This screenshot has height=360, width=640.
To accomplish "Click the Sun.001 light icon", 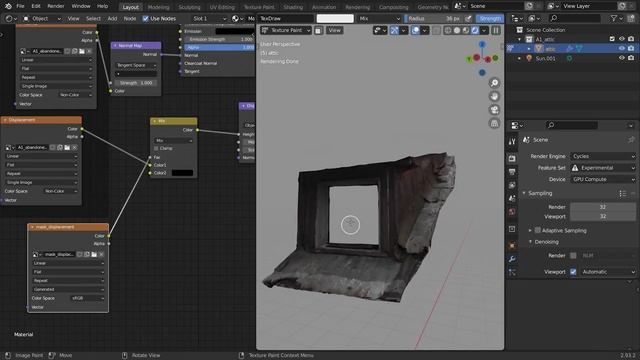I will (x=529, y=58).
